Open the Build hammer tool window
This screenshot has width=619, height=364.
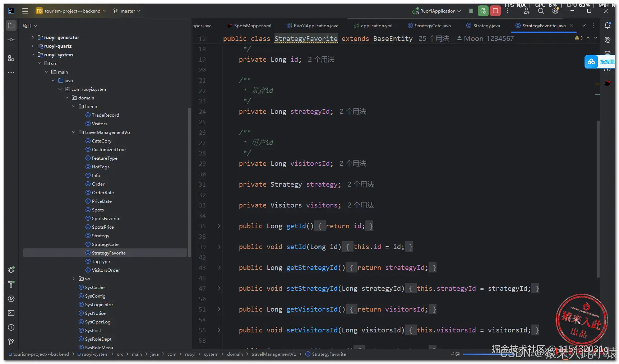pyautogui.click(x=11, y=284)
